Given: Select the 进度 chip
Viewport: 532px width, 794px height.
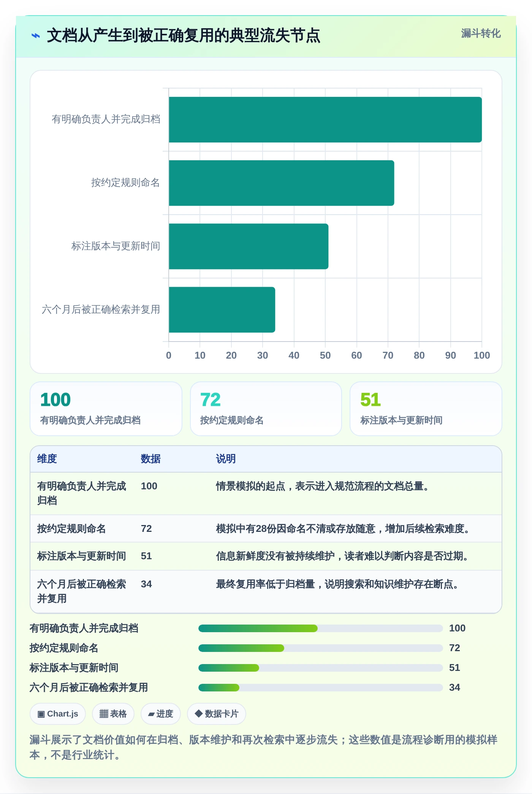Looking at the screenshot, I should [160, 714].
